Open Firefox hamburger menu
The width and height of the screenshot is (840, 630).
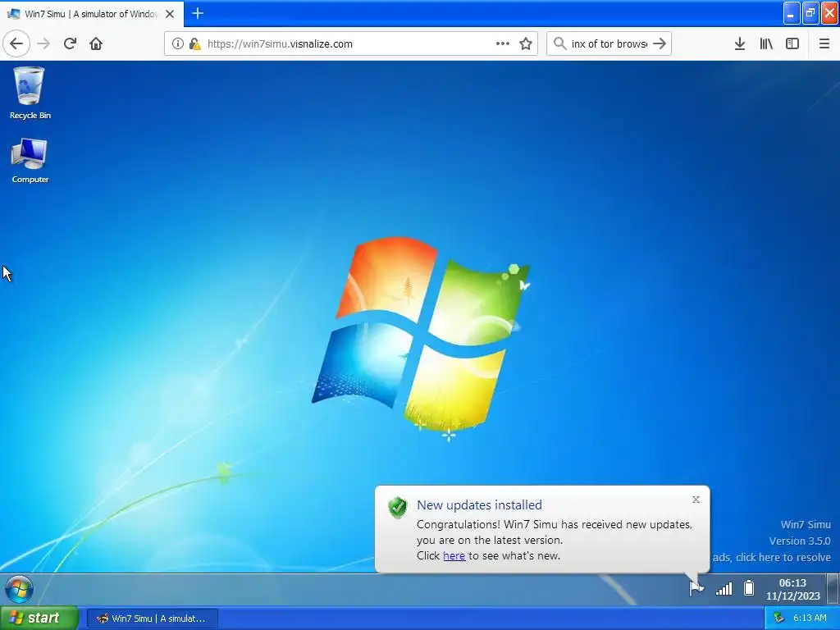824,43
